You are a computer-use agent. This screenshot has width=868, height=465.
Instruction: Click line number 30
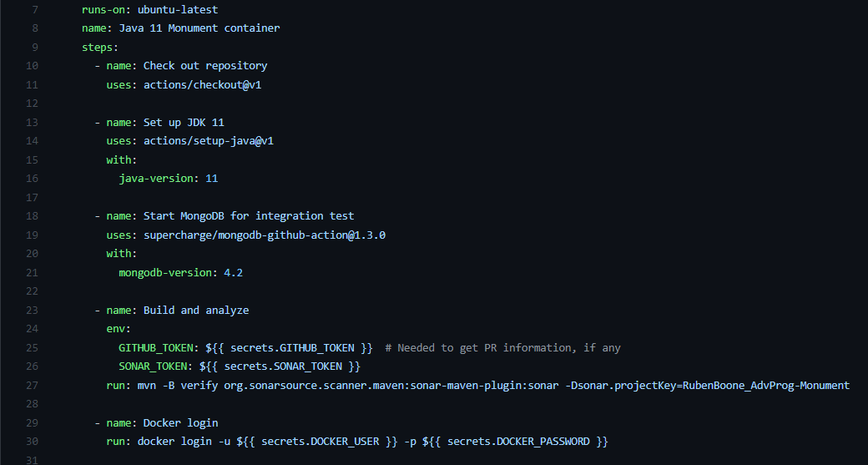click(32, 442)
